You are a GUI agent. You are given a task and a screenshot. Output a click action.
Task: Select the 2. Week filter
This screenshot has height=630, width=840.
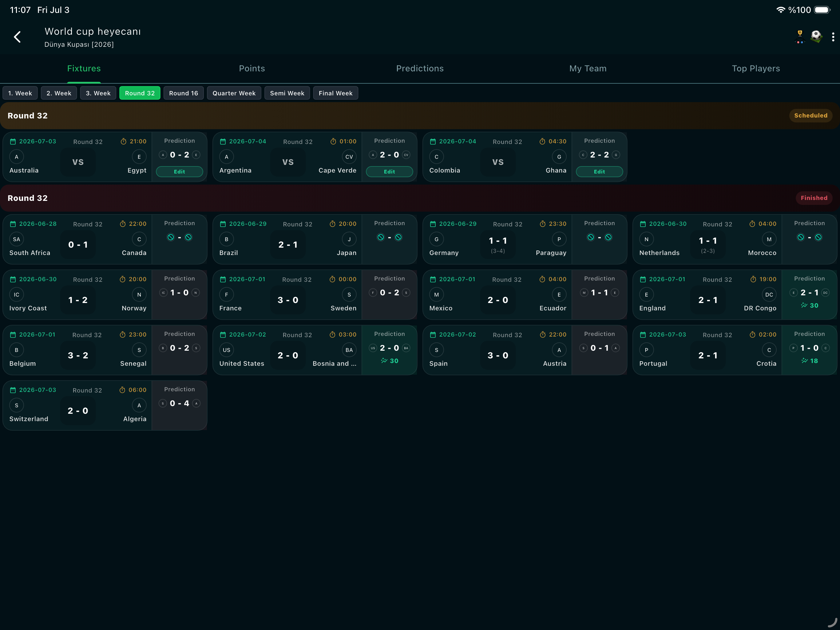[59, 93]
